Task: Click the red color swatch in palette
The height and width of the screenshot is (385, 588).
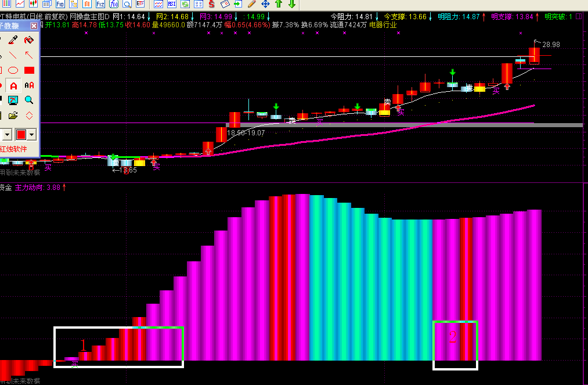Action: point(21,134)
